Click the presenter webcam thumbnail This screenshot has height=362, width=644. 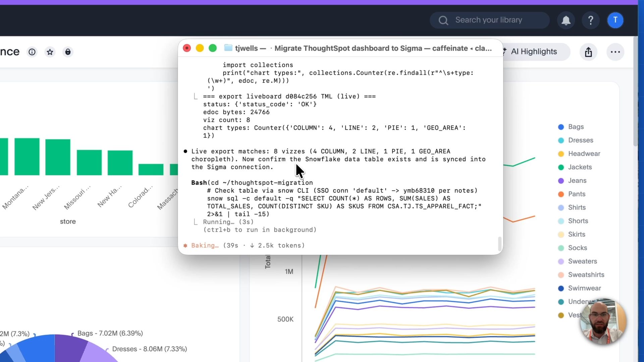[603, 321]
